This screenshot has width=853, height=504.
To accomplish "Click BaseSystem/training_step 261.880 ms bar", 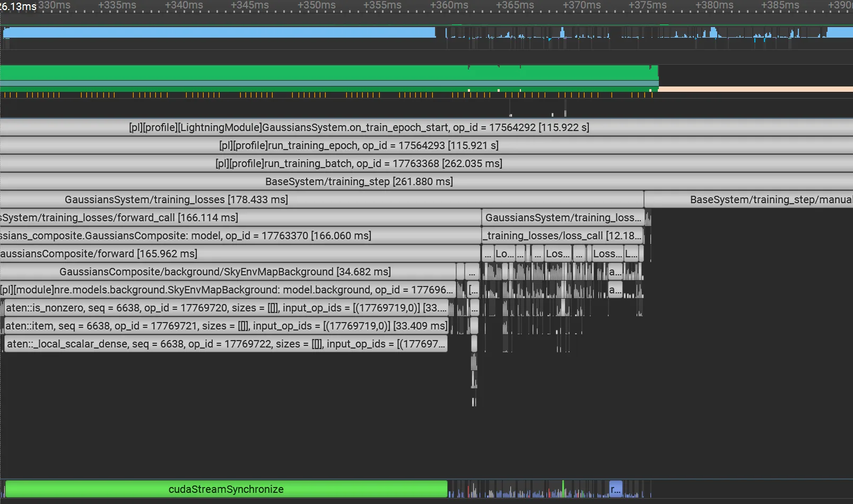I will (426, 181).
